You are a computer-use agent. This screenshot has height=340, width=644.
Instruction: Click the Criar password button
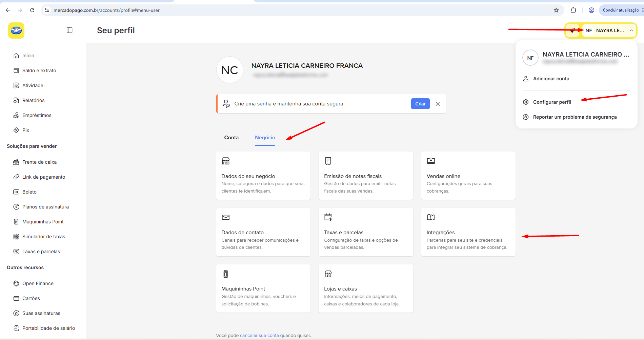click(x=420, y=104)
